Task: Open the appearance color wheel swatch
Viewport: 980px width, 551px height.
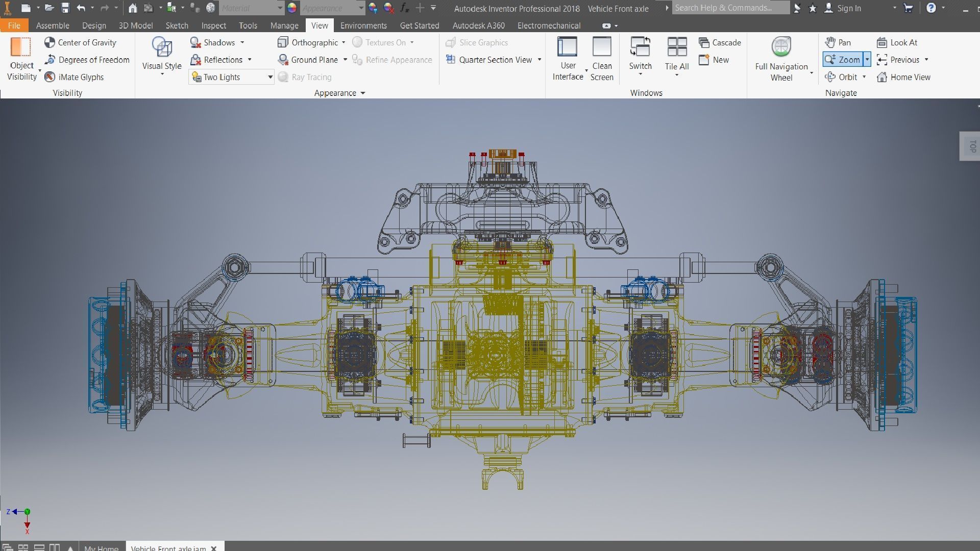Action: point(292,8)
